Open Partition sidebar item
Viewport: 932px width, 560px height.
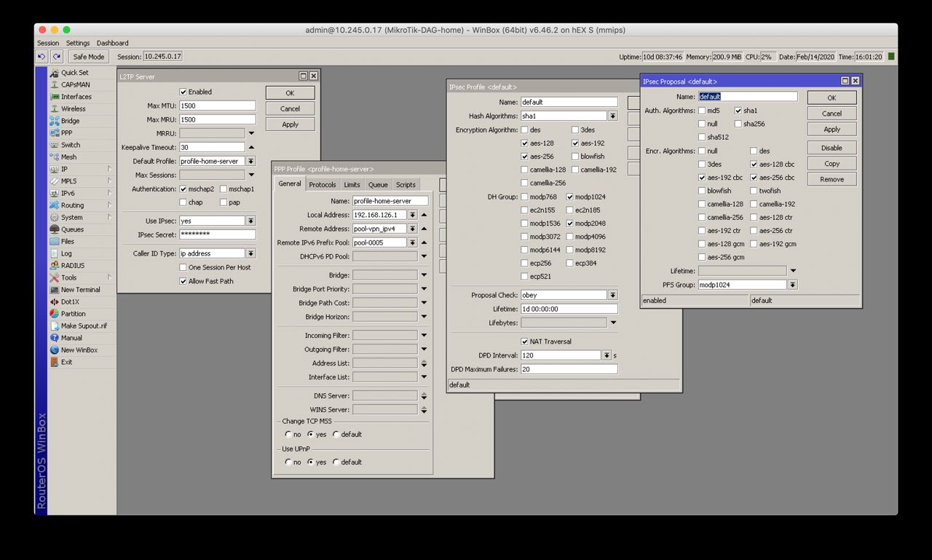click(74, 314)
